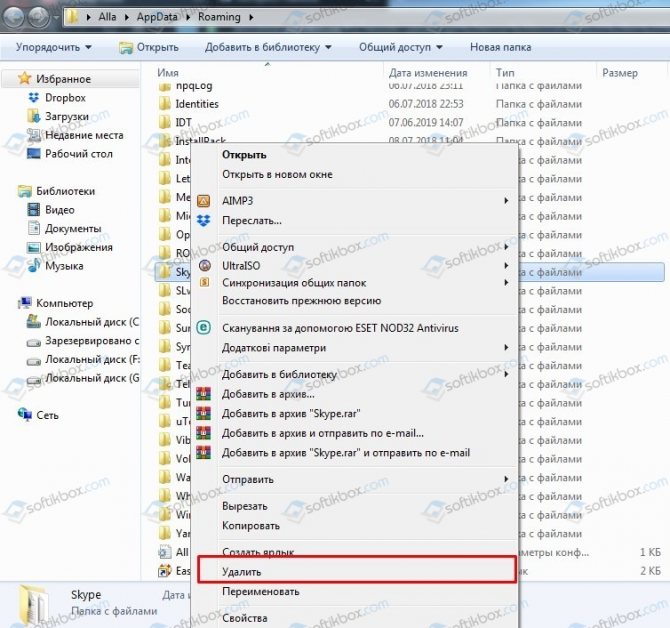Choose Синхронизация общих папок entry
This screenshot has width=670, height=628.
[294, 282]
